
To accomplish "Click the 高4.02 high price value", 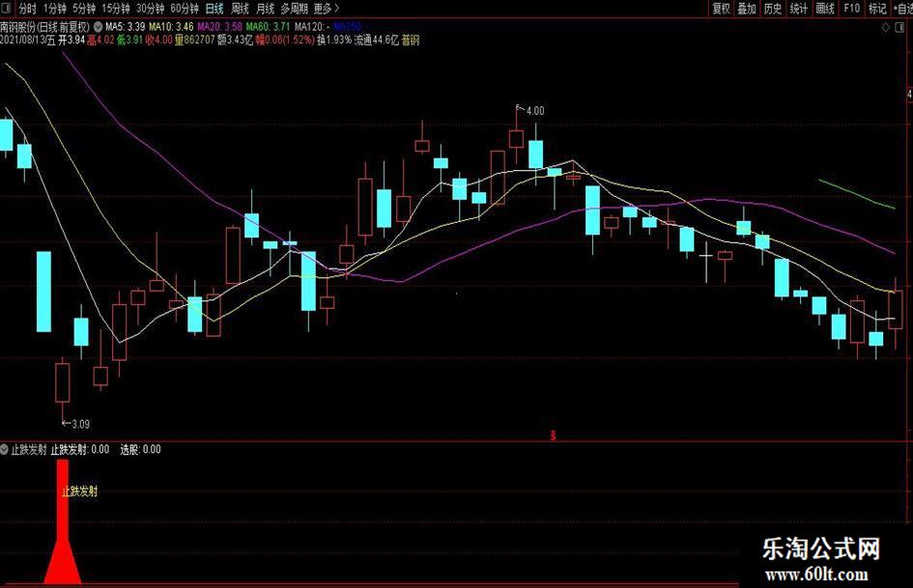I will coord(100,41).
